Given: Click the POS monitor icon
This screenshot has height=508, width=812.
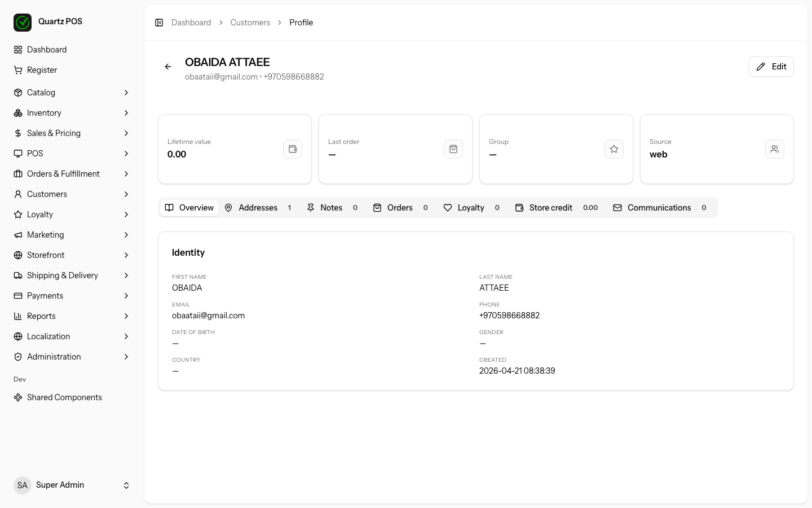Looking at the screenshot, I should click(x=18, y=154).
